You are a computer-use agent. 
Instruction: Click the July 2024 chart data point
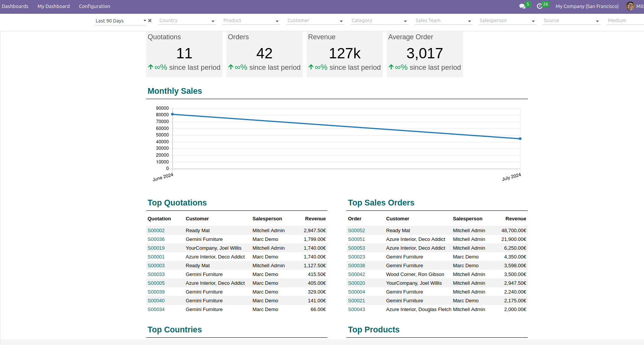(520, 139)
